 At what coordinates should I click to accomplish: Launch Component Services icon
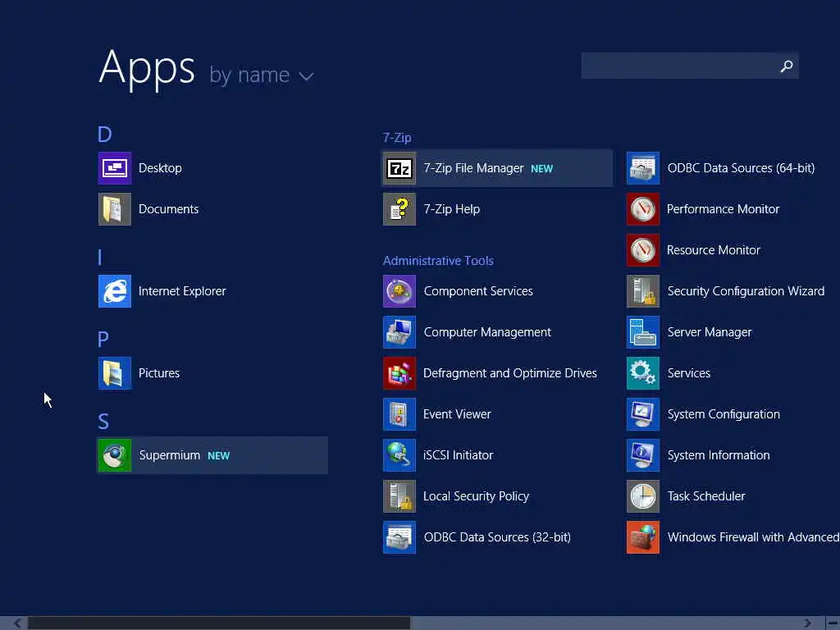[399, 291]
